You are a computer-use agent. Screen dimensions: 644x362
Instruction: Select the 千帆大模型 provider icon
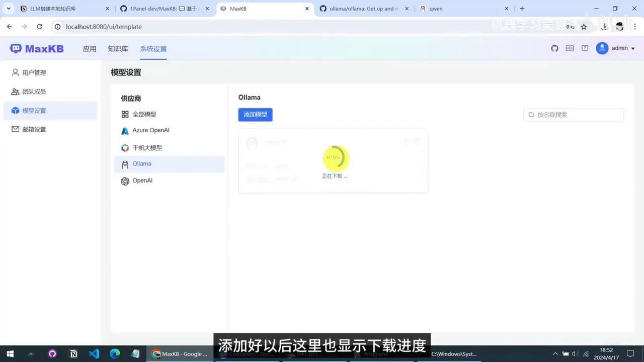tap(125, 148)
